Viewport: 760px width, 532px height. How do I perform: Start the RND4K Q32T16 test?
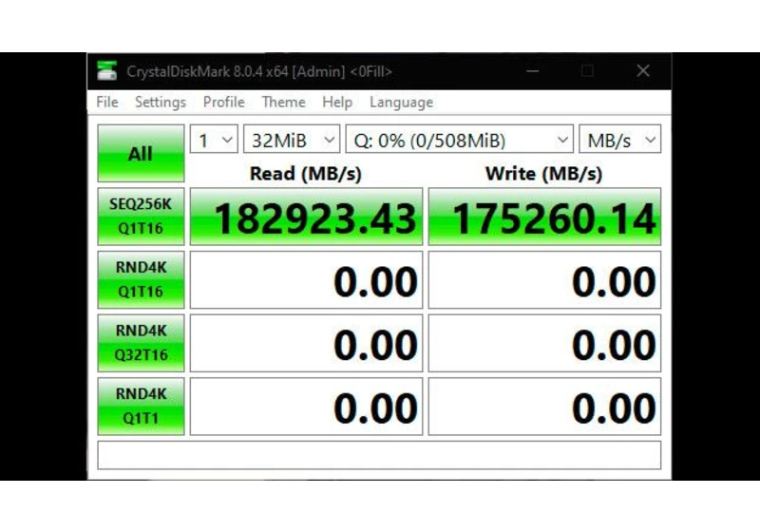click(141, 343)
